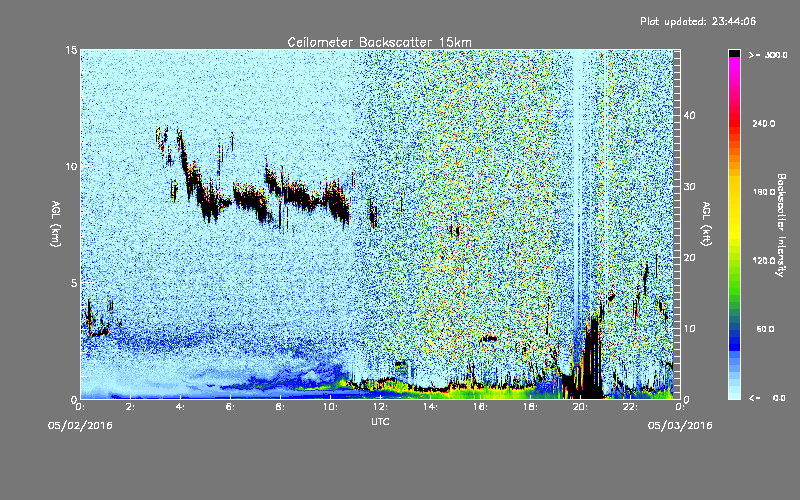The image size is (800, 500).
Task: Click the small cloud patch near 16:30 UTC
Action: (x=489, y=338)
